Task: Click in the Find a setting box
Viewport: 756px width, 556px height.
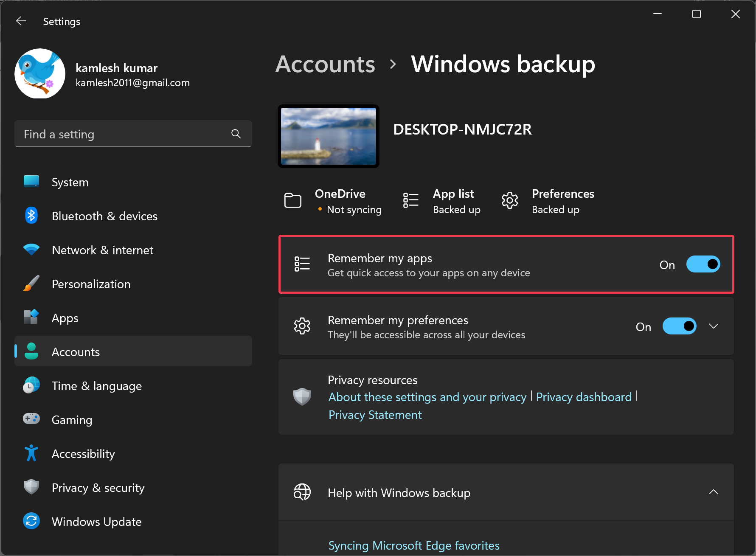Action: 133,134
